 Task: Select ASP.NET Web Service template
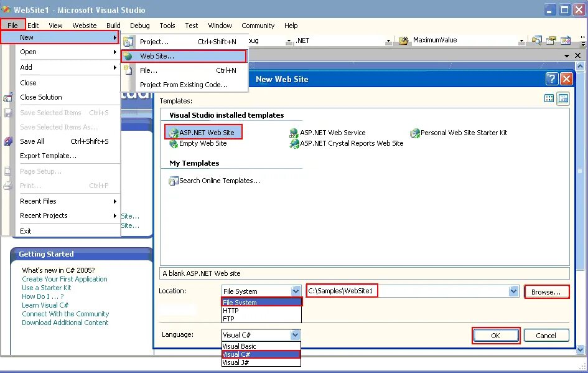pos(327,133)
